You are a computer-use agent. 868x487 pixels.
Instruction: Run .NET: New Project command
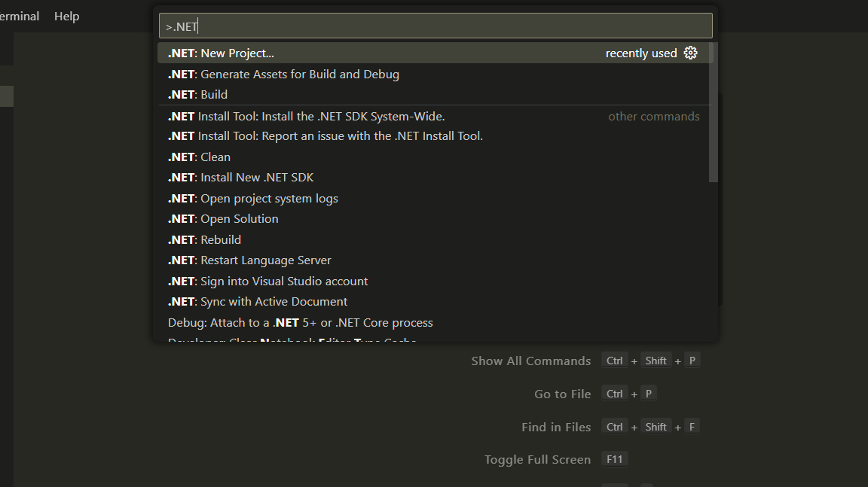point(433,53)
